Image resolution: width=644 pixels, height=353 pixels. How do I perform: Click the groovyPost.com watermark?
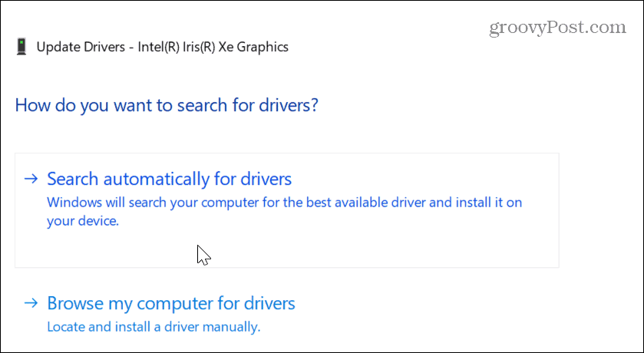(558, 28)
